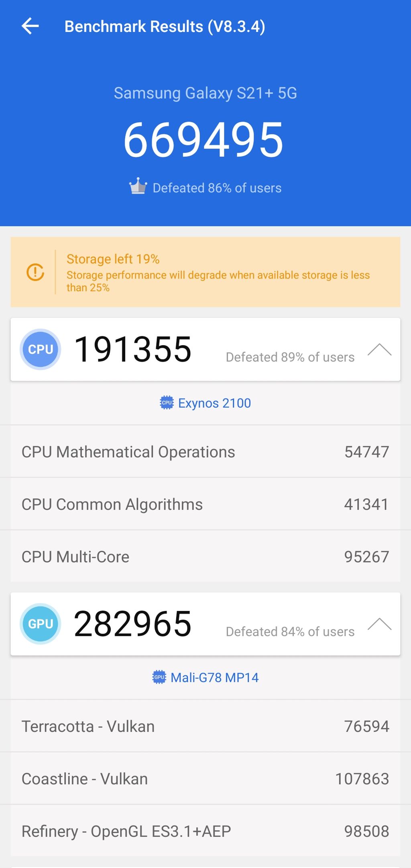Screen dimensions: 411x868
Task: Tap the Terracotta - Vulkan result row
Action: click(205, 726)
